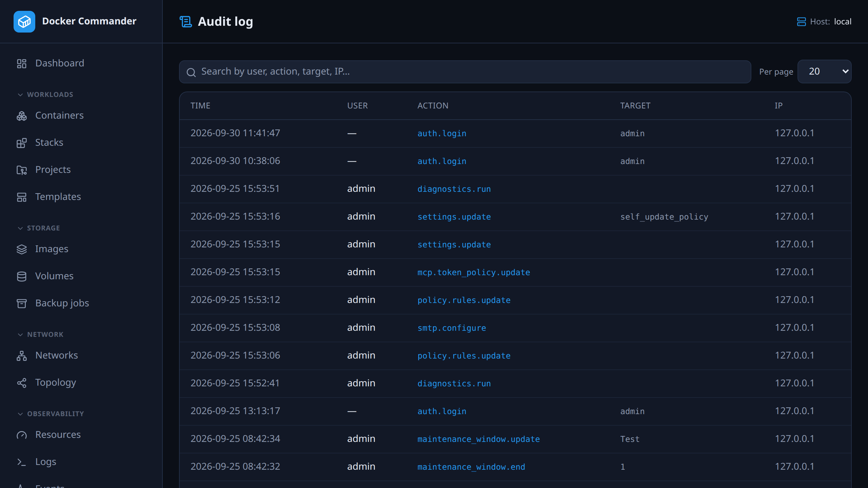Click mcp.token_policy.update action
This screenshot has width=868, height=488.
[x=474, y=272]
